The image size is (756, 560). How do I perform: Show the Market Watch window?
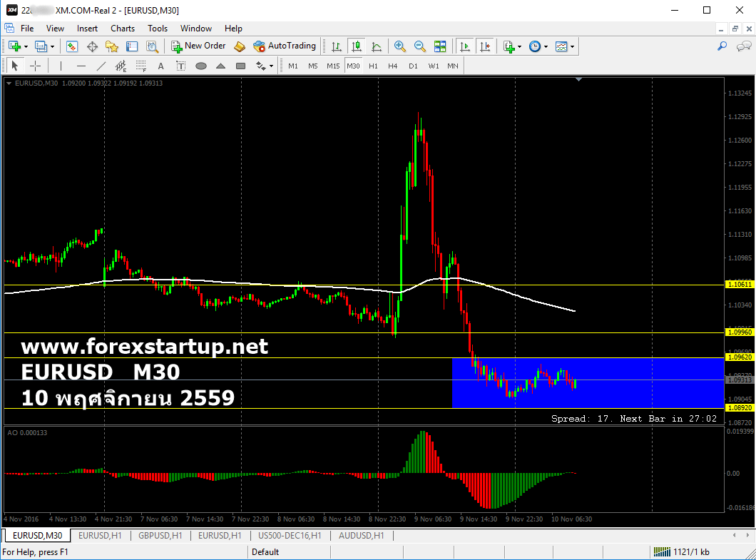click(72, 46)
